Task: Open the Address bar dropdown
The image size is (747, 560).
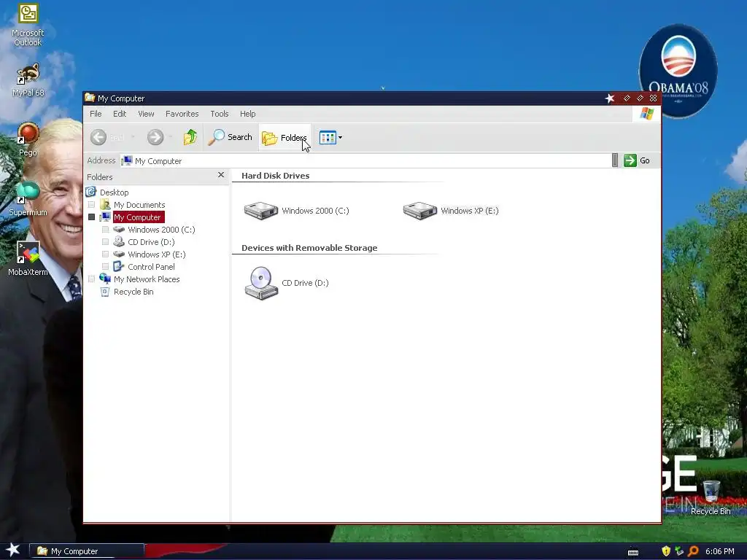Action: click(614, 160)
